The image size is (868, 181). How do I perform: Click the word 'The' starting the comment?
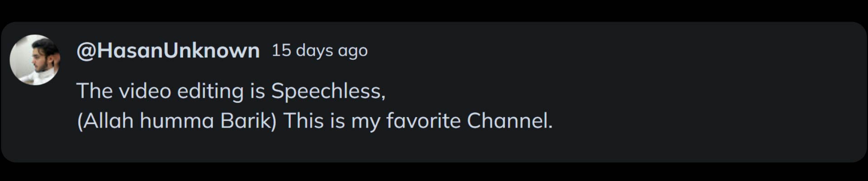tap(94, 91)
